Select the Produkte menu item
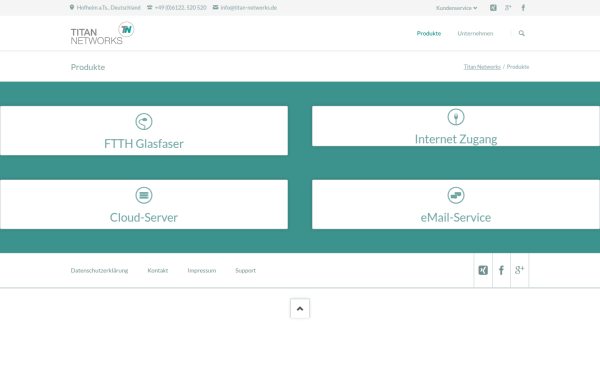The image size is (600, 375). click(x=429, y=33)
